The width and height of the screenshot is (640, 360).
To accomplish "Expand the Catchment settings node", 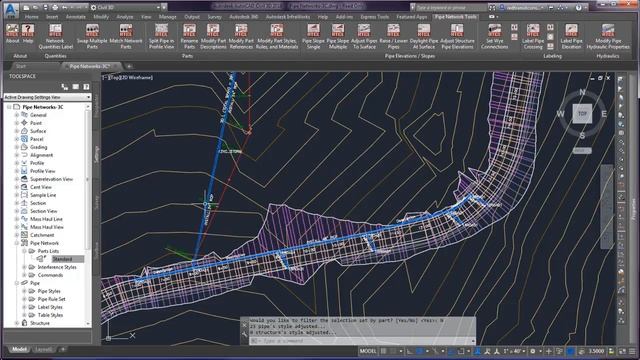I will point(17,235).
